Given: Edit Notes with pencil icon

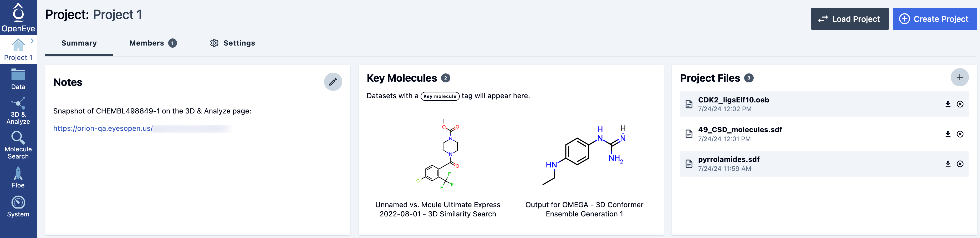Looking at the screenshot, I should tap(333, 82).
